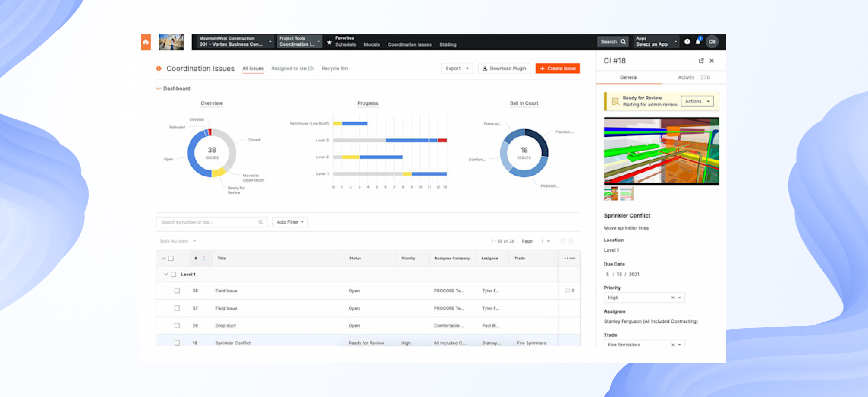Check the box for issue 37

(x=177, y=308)
